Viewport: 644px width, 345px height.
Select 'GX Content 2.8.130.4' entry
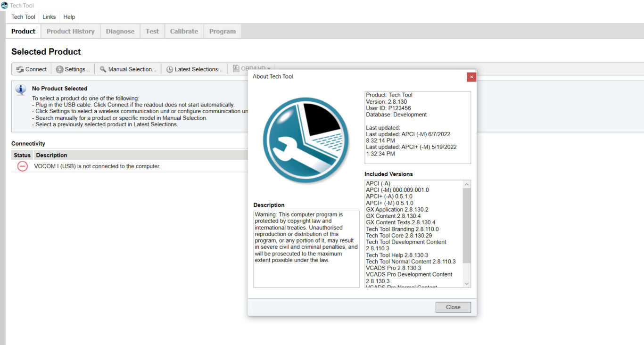pos(393,216)
